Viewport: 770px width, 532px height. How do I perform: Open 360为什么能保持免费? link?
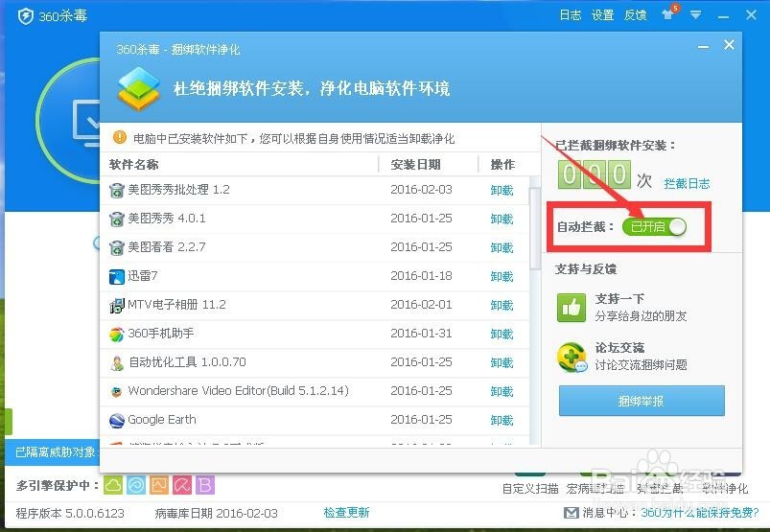700,513
